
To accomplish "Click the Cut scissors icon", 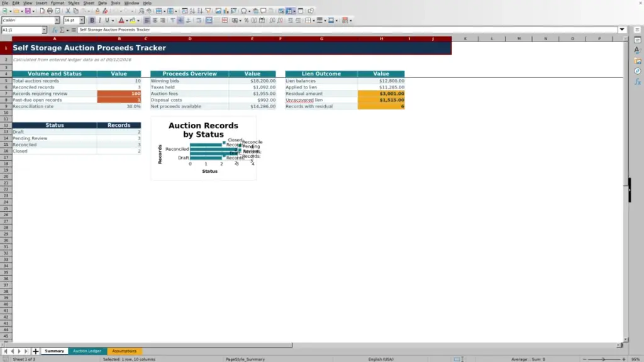I will pos(68,11).
